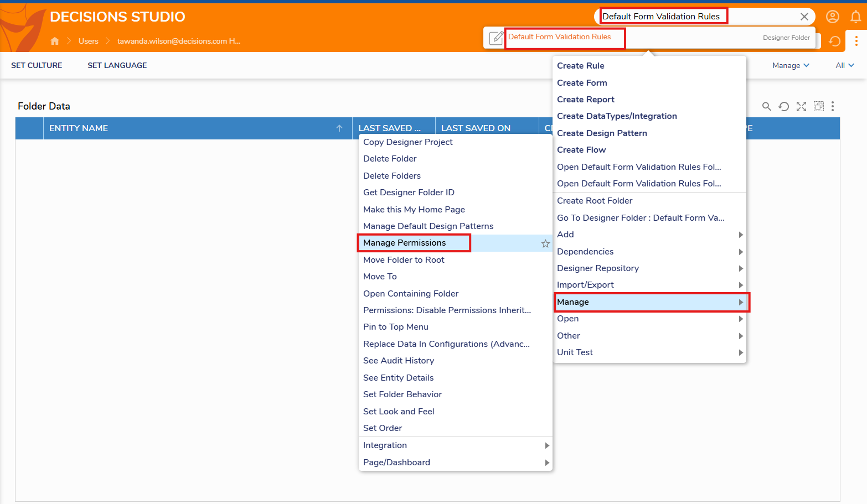Open the user account profile icon
The height and width of the screenshot is (504, 867).
point(832,17)
